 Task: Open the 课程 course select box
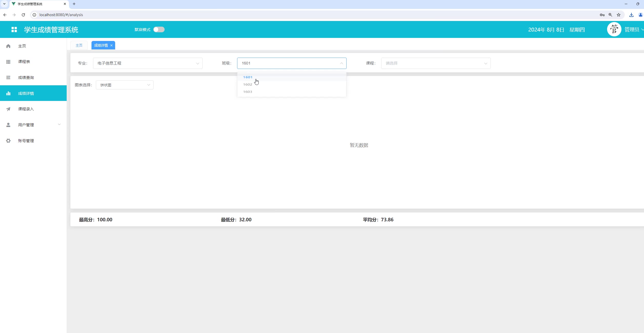pyautogui.click(x=436, y=63)
